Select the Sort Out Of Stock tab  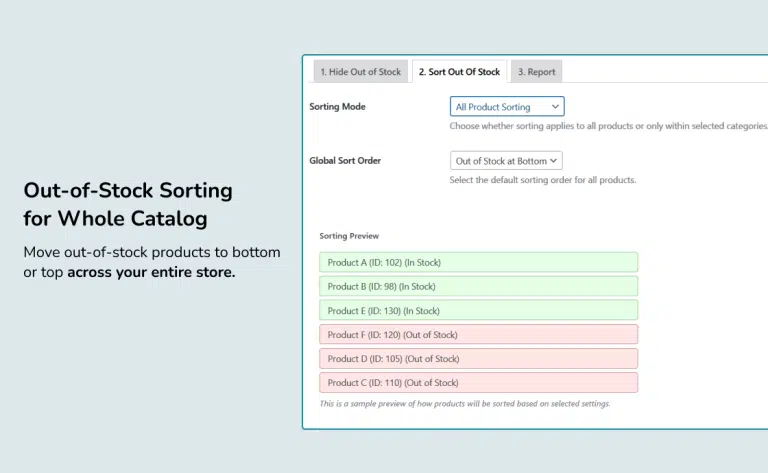click(x=459, y=72)
